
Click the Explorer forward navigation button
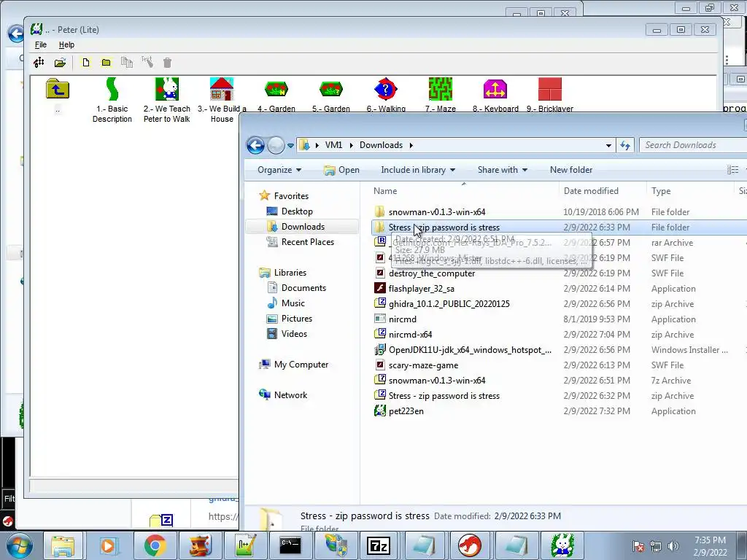(x=276, y=145)
